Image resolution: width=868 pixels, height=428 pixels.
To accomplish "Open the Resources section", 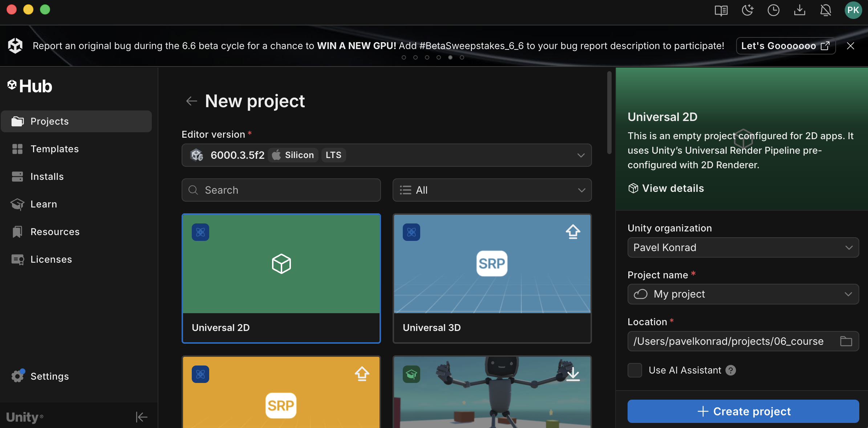I will 76,232.
